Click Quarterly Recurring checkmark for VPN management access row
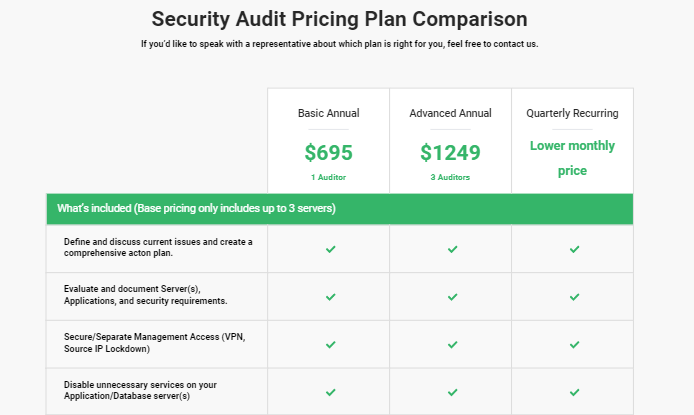The height and width of the screenshot is (415, 694). point(574,344)
